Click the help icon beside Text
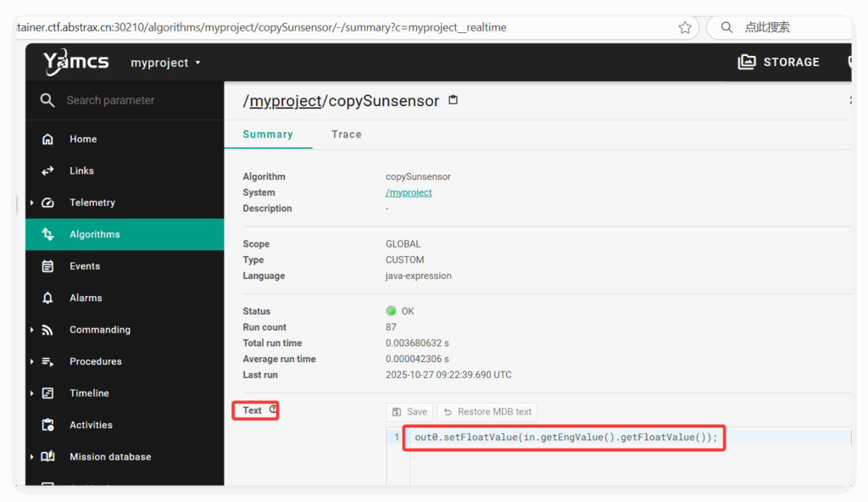Screen dimensions: 868x502 (273, 410)
